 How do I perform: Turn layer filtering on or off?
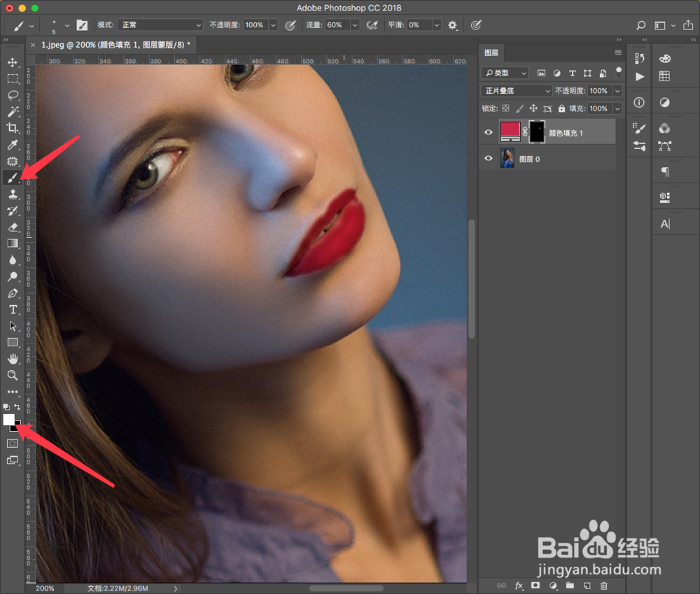point(619,72)
